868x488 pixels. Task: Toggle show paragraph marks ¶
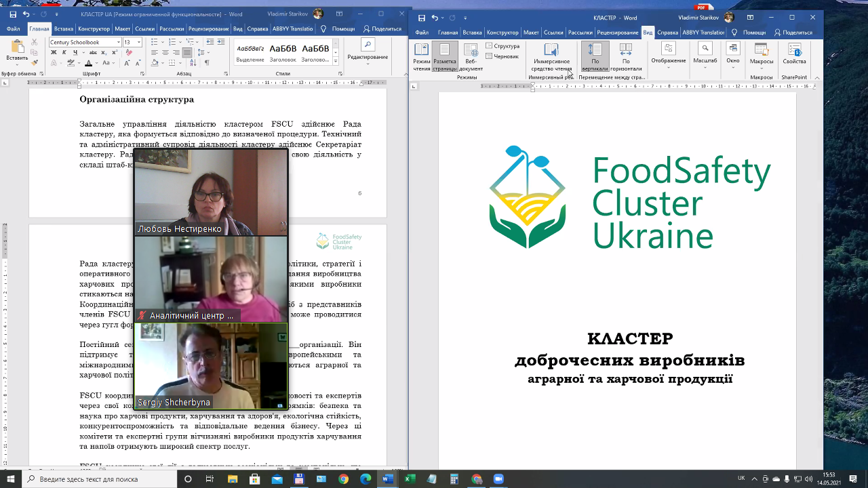pos(207,62)
